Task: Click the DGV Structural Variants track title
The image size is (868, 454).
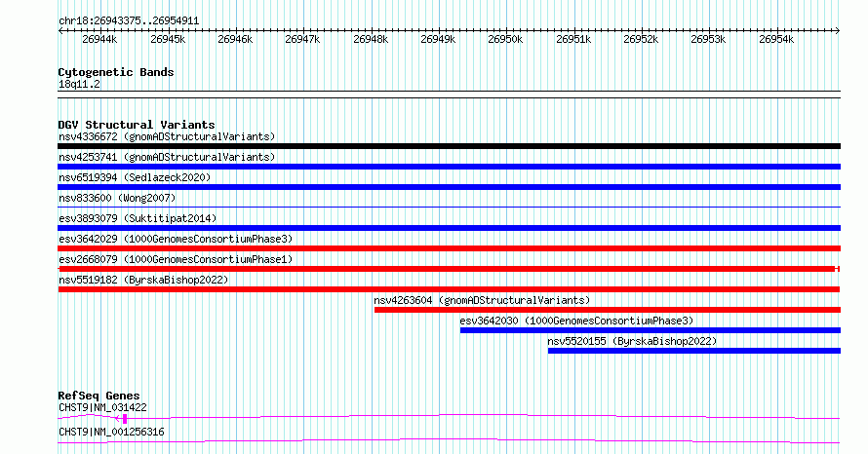Action: (x=137, y=125)
